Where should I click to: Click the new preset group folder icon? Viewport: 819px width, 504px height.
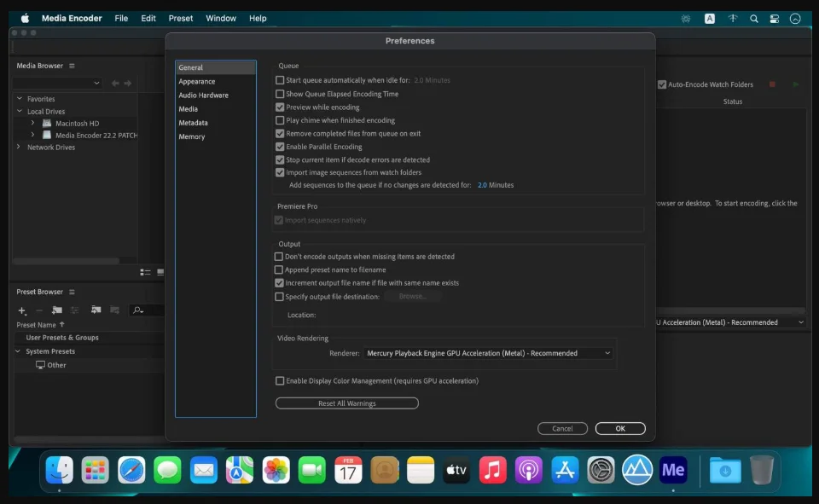(57, 310)
